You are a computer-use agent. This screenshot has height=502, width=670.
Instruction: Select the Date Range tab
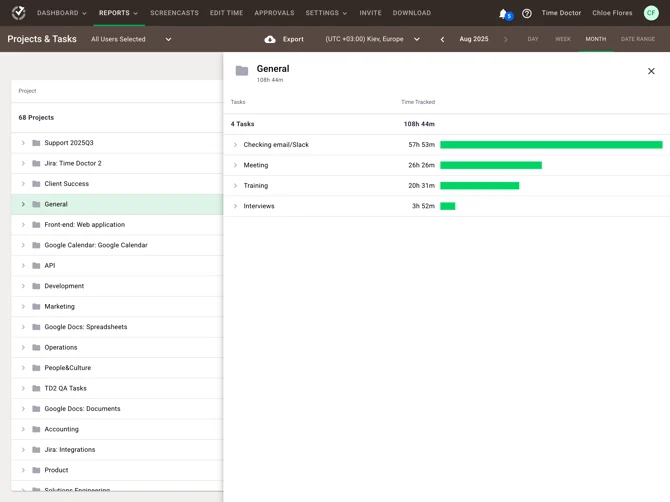pyautogui.click(x=637, y=39)
